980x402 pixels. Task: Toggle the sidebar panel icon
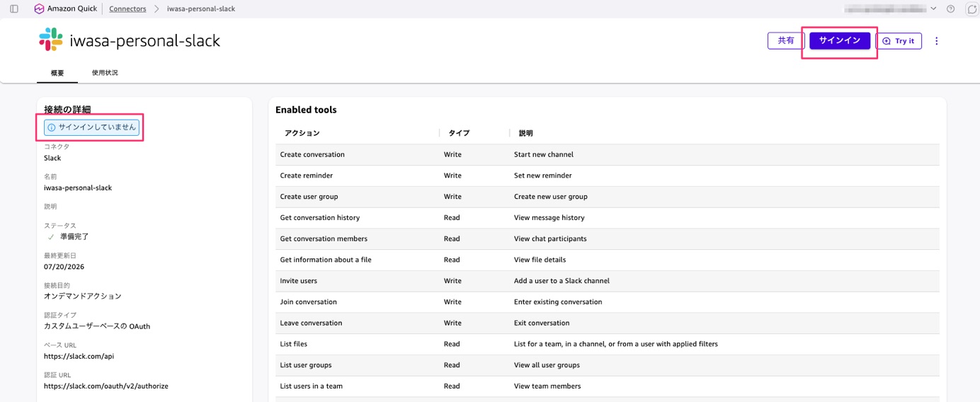coord(14,9)
